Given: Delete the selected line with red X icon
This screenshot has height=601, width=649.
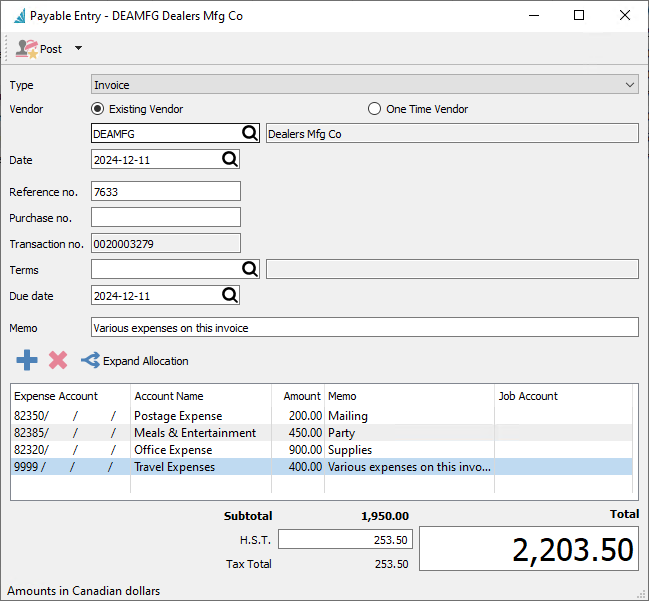Looking at the screenshot, I should click(x=58, y=360).
